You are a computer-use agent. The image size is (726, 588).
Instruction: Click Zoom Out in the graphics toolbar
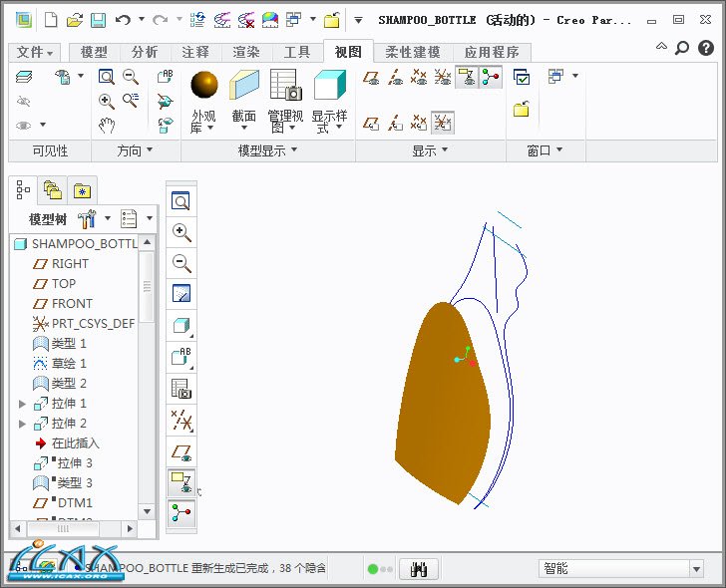[x=181, y=263]
